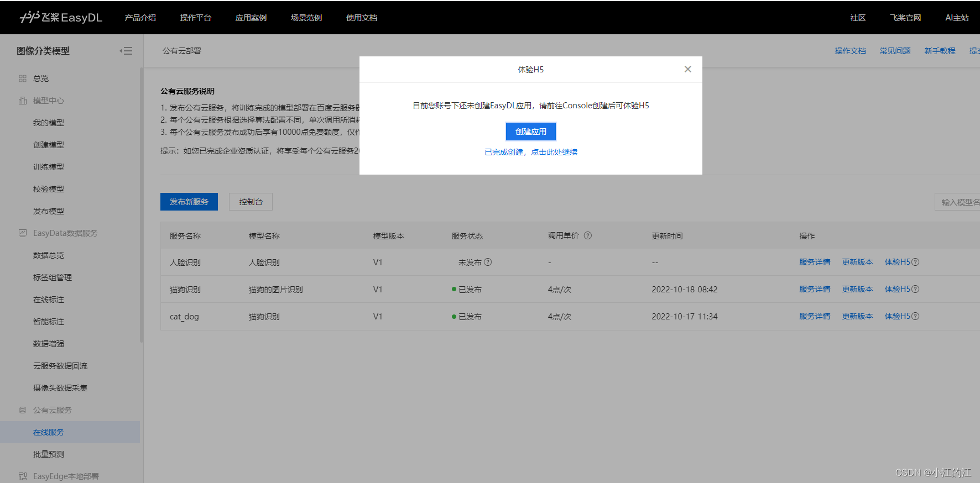Open the 场景范例 menu
980x483 pixels.
[x=306, y=18]
